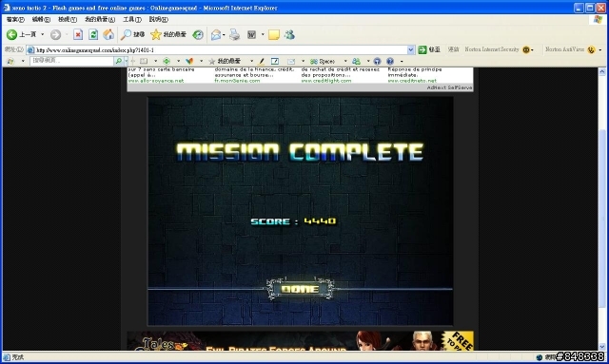609x364 pixels.
Task: Click the gray star Favorites icon on the MSN toolbar
Action: [x=211, y=62]
